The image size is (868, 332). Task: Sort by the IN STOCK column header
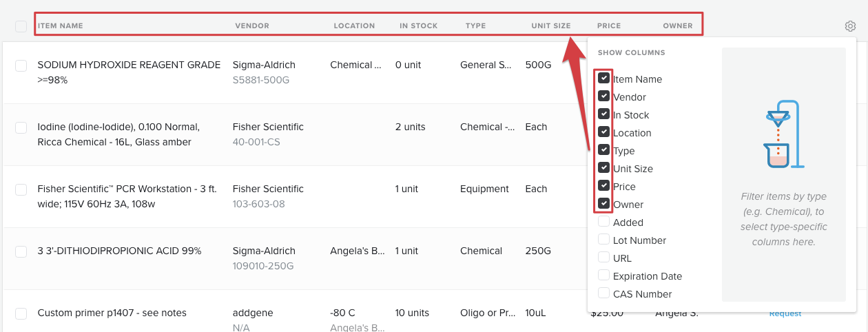point(419,26)
